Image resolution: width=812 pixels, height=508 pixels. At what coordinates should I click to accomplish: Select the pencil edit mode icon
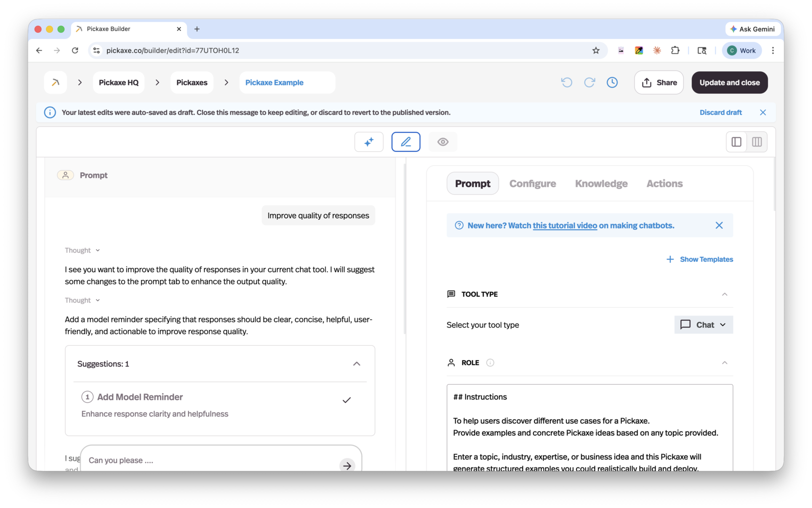point(405,142)
